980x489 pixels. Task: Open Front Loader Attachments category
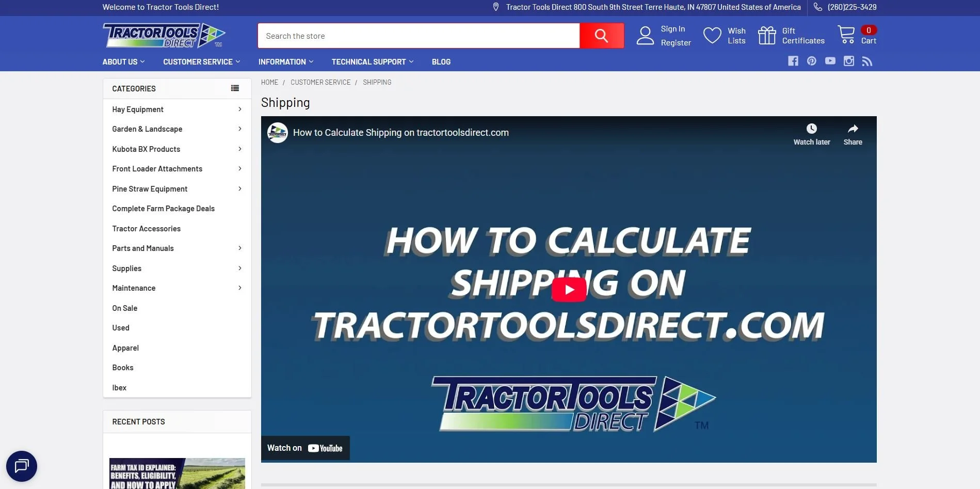[157, 169]
